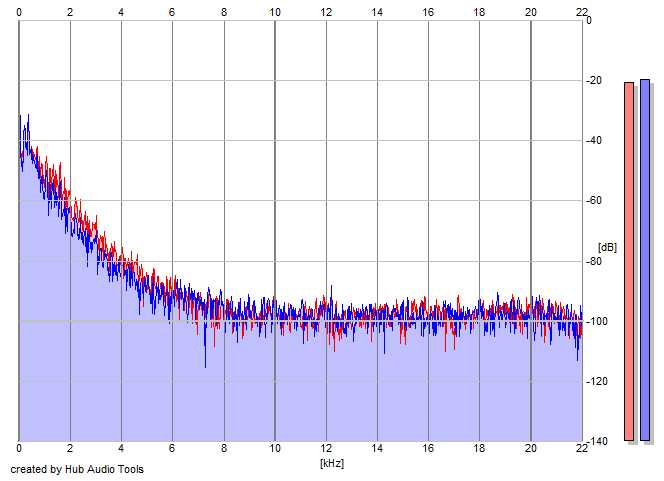Click the 10 label on top frequency axis
The height and width of the screenshot is (481, 664).
[275, 12]
